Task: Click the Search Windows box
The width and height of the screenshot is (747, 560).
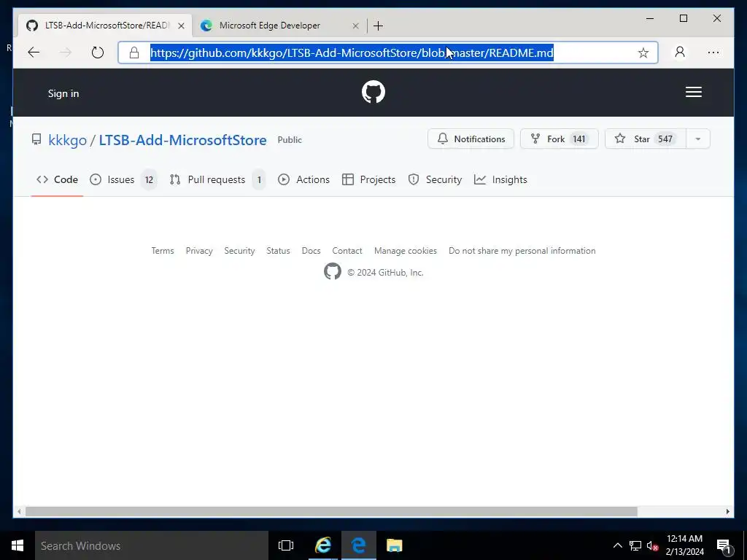Action: tap(152, 545)
